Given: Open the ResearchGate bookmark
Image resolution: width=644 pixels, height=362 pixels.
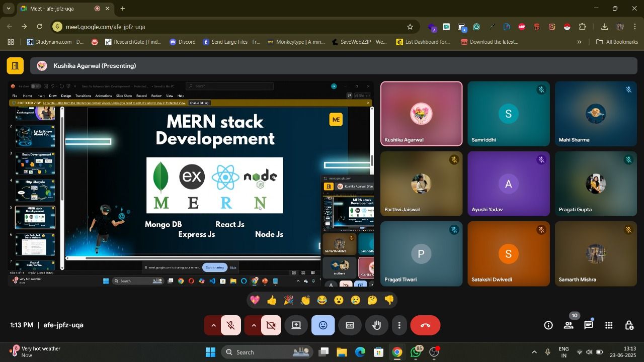Looking at the screenshot, I should (x=133, y=42).
